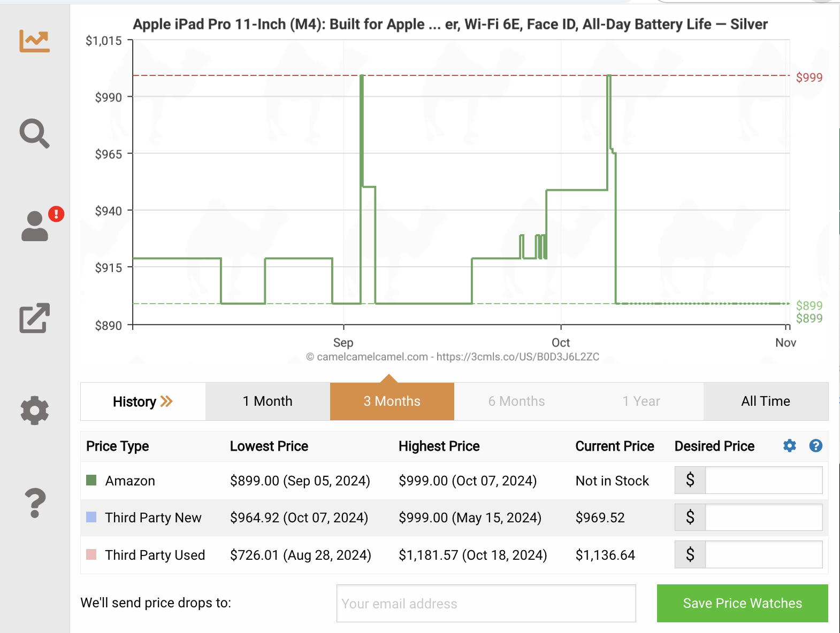
Task: Select the History tab
Action: coord(143,402)
